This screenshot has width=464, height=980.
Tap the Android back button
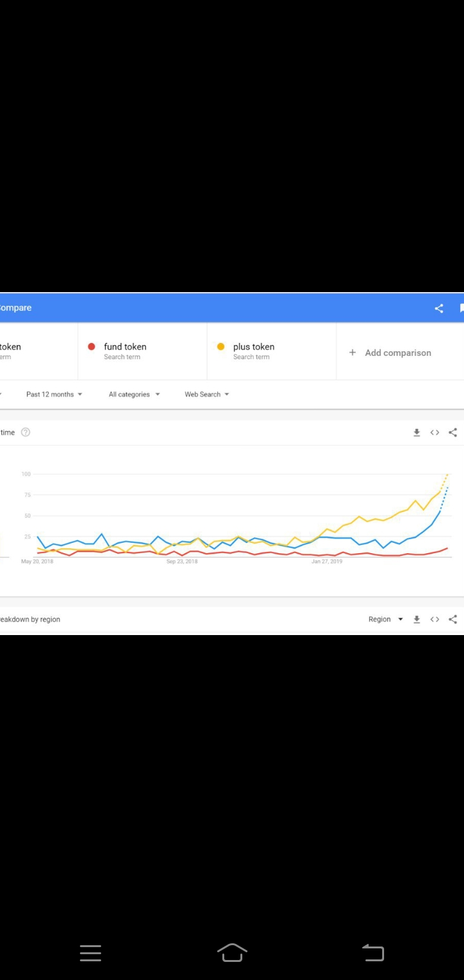pos(373,952)
